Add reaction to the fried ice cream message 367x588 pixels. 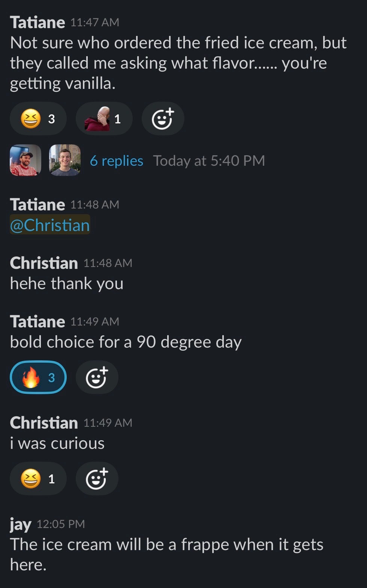pyautogui.click(x=163, y=118)
